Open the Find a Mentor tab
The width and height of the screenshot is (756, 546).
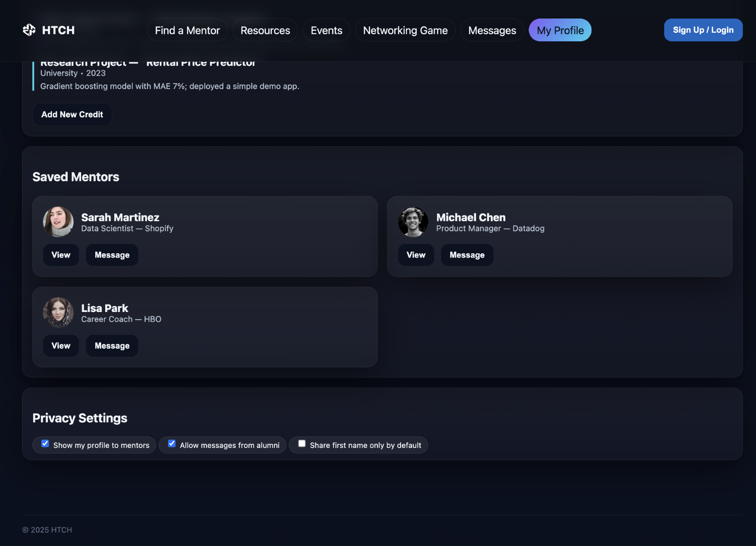[x=187, y=30]
